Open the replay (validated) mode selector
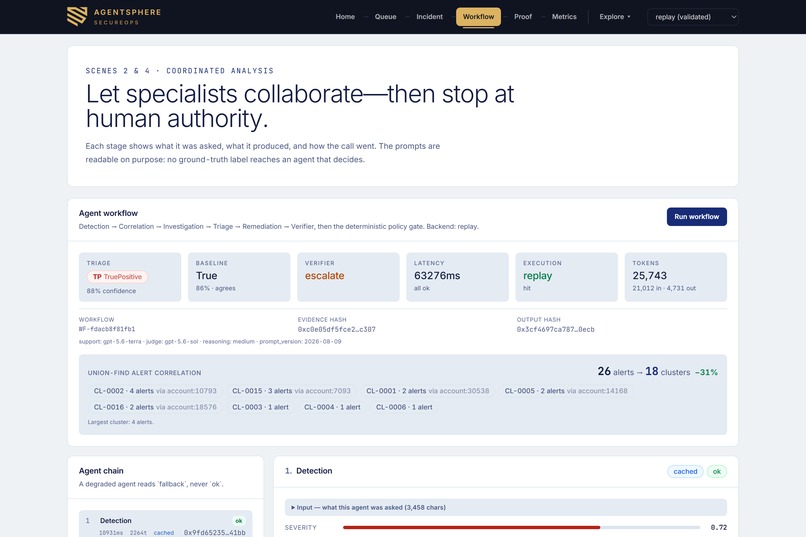 click(692, 17)
